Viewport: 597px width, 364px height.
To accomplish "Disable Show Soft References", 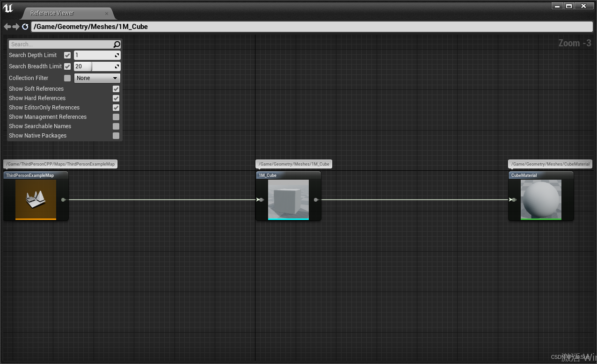I will tap(116, 88).
